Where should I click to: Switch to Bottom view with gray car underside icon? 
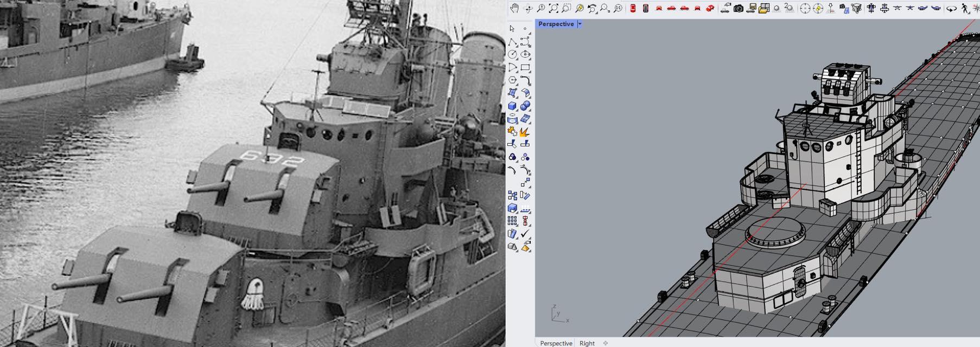click(x=646, y=8)
